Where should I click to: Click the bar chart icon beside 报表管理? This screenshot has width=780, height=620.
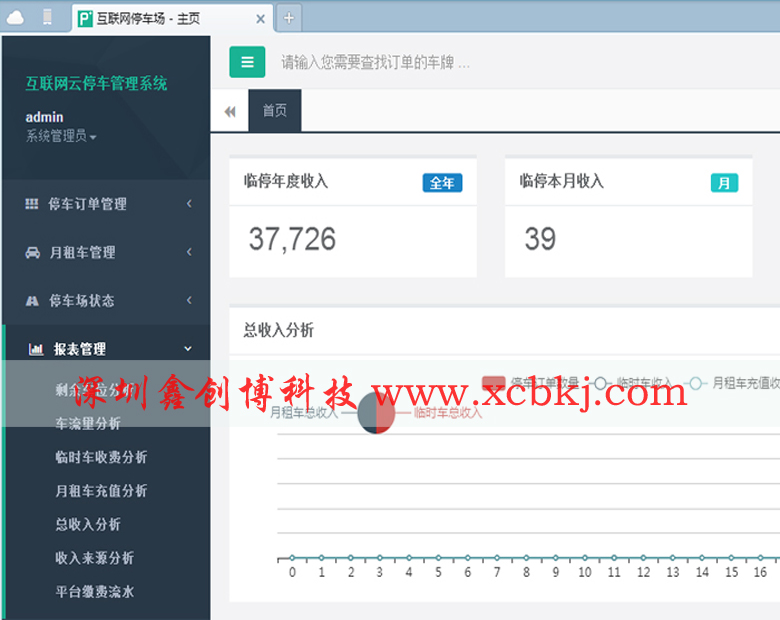[x=36, y=349]
